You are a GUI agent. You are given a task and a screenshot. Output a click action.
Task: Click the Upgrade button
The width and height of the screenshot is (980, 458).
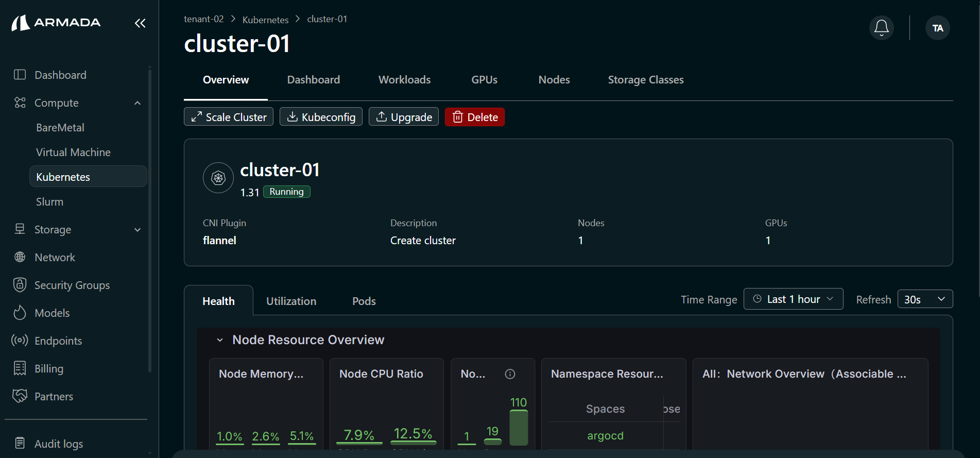coord(404,117)
